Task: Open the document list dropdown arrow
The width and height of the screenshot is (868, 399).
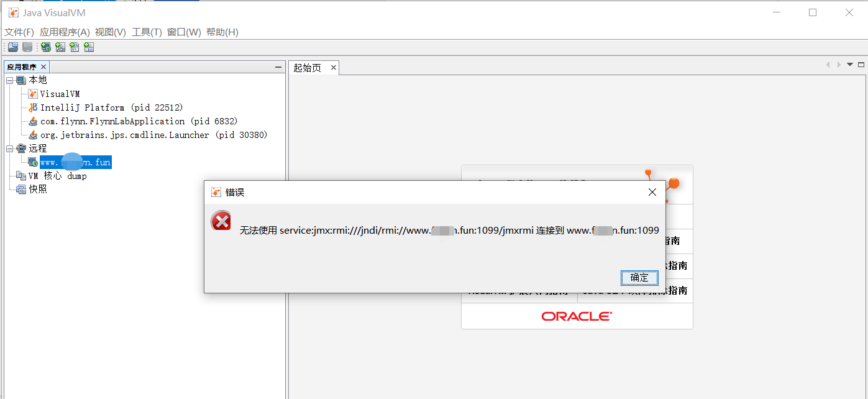Action: 850,65
